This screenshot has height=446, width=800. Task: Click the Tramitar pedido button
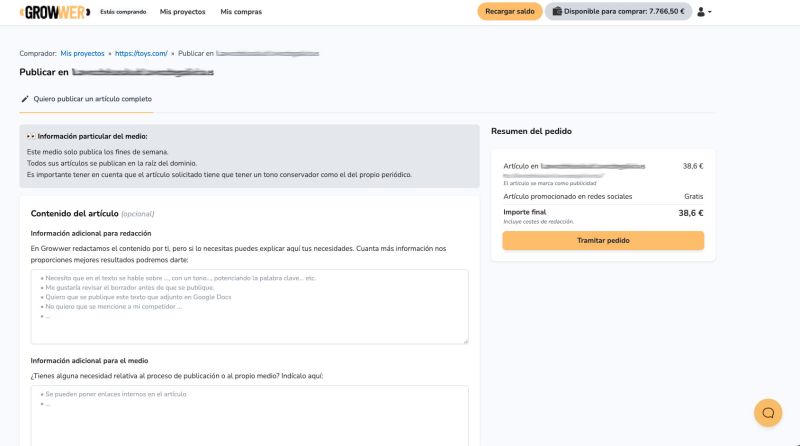coord(603,240)
